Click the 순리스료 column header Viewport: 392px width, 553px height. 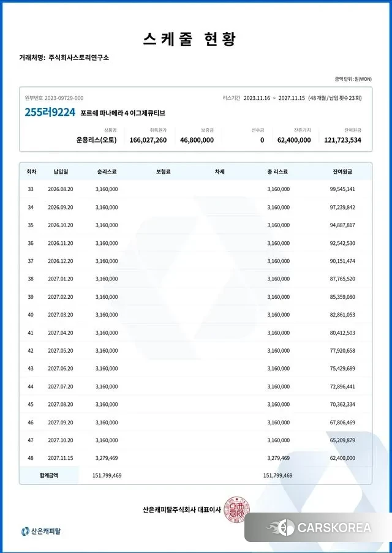tap(107, 171)
